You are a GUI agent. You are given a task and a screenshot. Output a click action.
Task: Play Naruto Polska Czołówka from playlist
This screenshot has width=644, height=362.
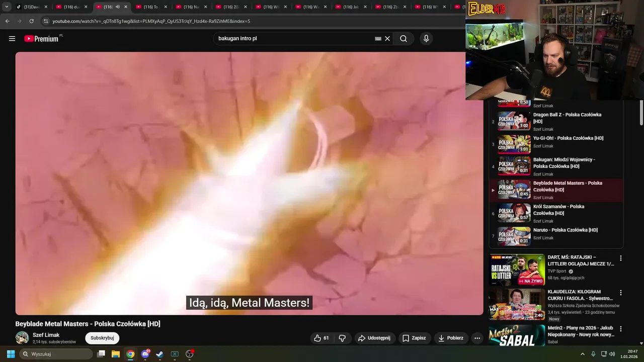[556, 235]
